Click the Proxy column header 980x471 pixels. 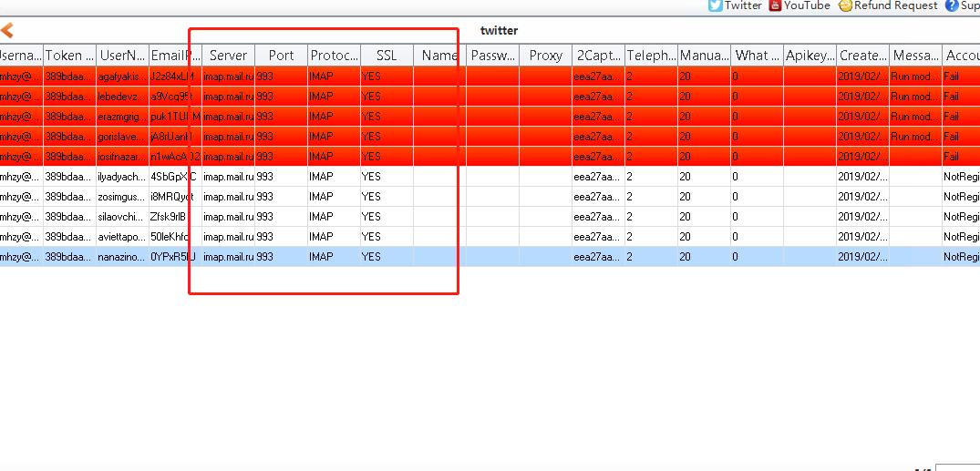(x=545, y=56)
